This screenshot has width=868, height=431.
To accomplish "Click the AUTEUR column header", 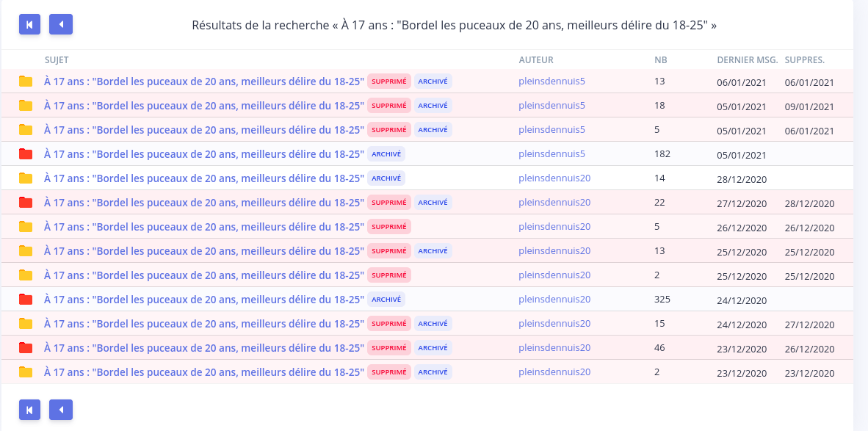I will [536, 59].
